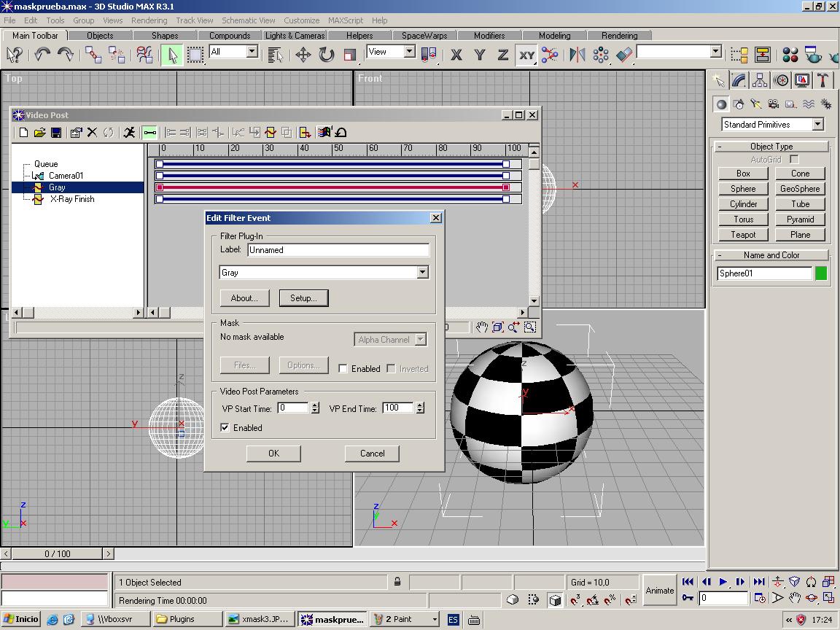Open a sequence file in Video Post
Screen dimensions: 840x630
click(39, 132)
